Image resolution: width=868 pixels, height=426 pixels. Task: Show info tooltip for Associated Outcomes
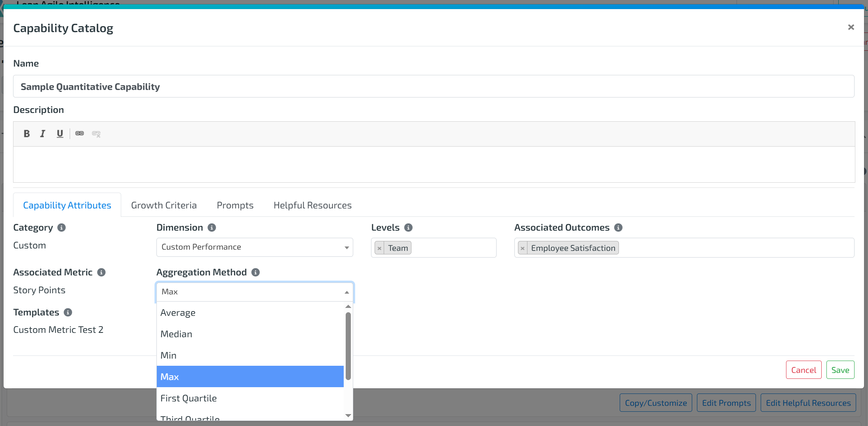[618, 227]
